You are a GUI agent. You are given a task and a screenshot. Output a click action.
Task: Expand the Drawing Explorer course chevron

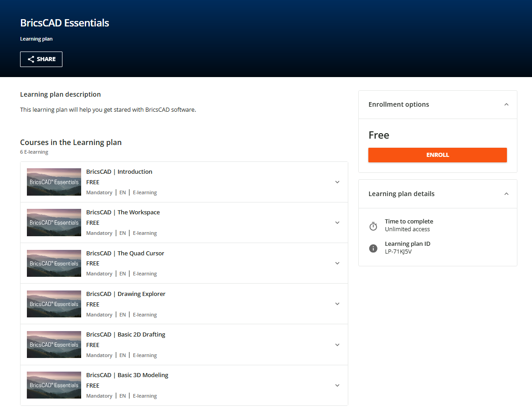click(x=337, y=304)
